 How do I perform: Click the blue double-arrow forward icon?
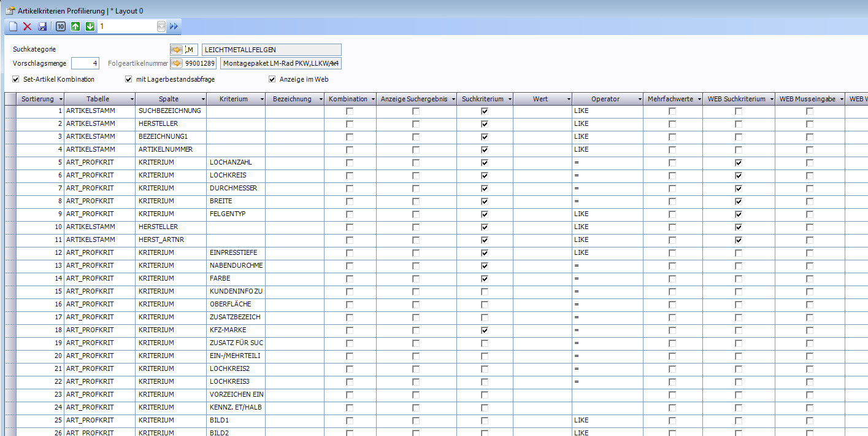click(x=174, y=26)
